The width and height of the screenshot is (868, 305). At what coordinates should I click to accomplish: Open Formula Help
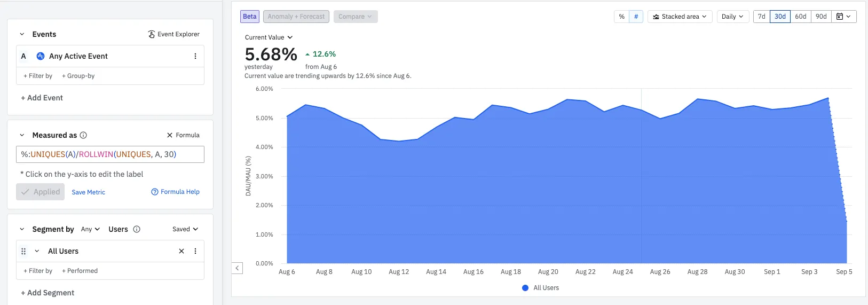175,192
